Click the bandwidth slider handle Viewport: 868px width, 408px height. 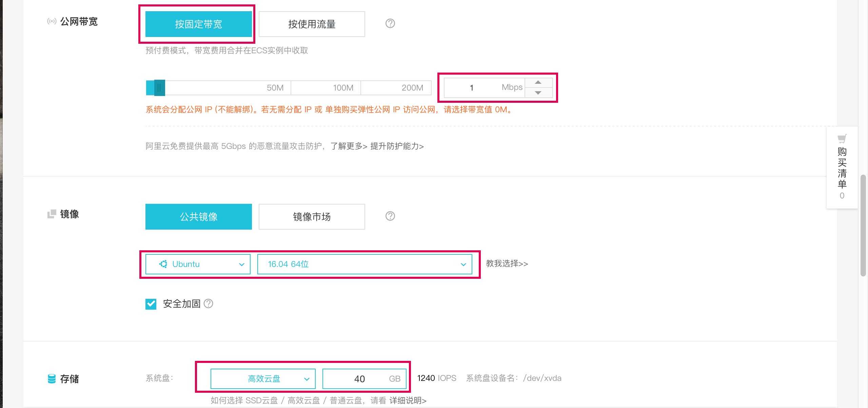point(159,88)
